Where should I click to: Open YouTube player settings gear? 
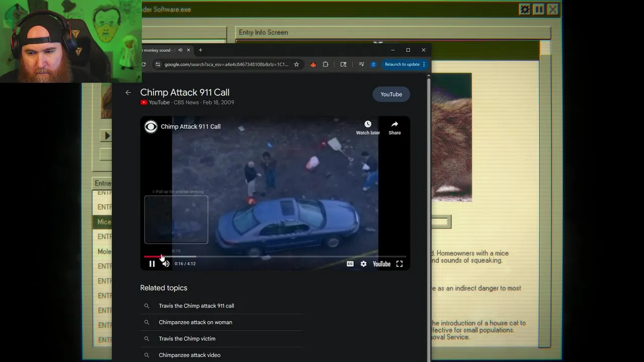(363, 264)
